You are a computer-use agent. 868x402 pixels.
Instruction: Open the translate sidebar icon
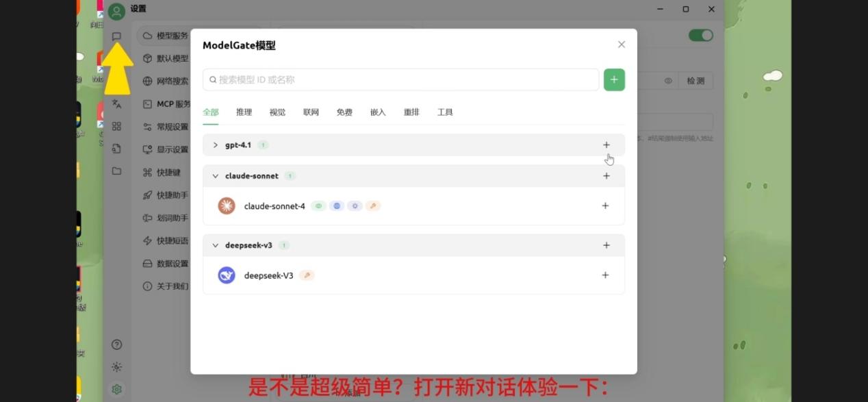coord(116,104)
